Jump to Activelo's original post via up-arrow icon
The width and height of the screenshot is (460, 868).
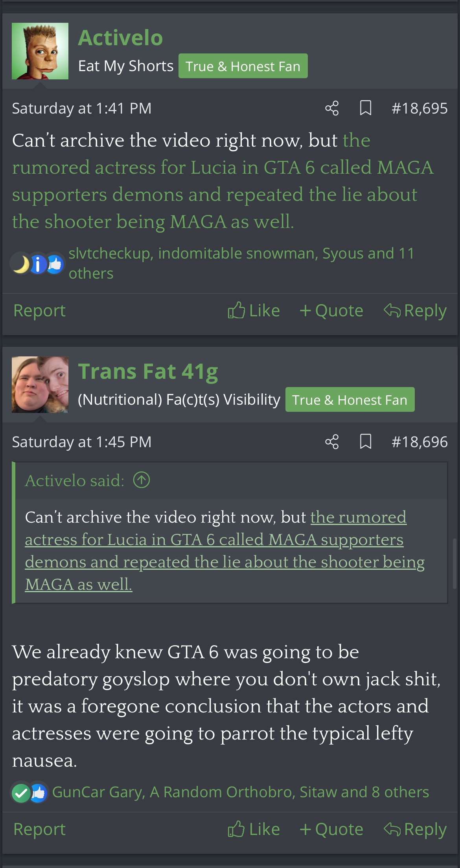point(142,480)
